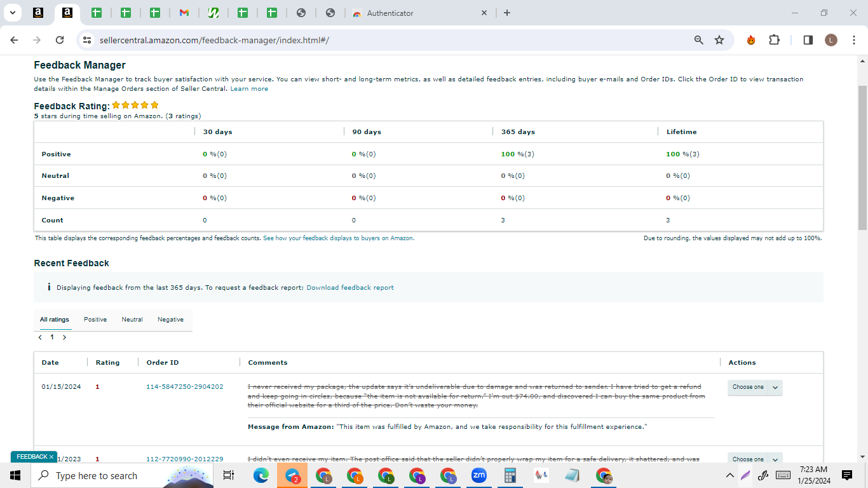This screenshot has width=868, height=488.
Task: Click the zoom magnifier icon in address bar
Action: pyautogui.click(x=699, y=40)
